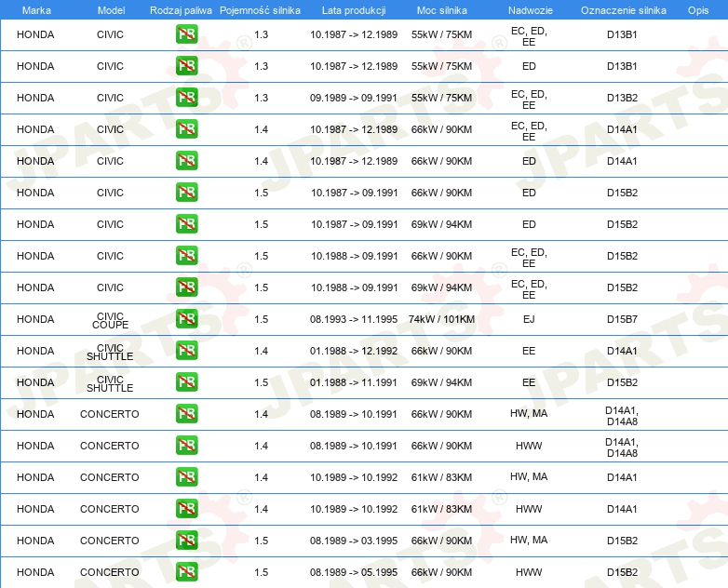This screenshot has height=588, width=728.
Task: Click fuel icon for Civic 1.4 ED D14A1 row
Action: pyautogui.click(x=186, y=161)
